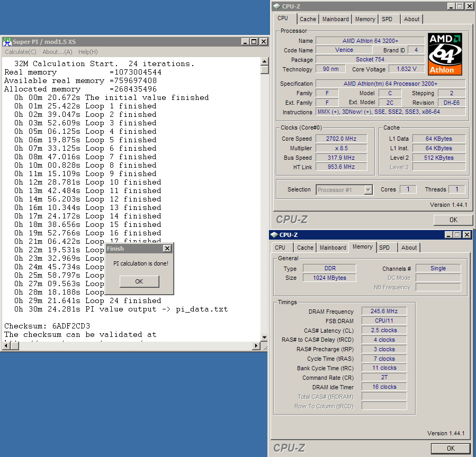The height and width of the screenshot is (457, 476).
Task: Click the memory Size value 1024 MBytes
Action: pos(329,278)
